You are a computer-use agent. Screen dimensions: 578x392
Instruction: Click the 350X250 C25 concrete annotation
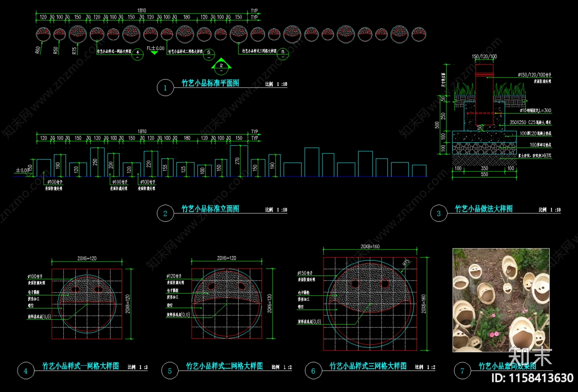pyautogui.click(x=531, y=122)
